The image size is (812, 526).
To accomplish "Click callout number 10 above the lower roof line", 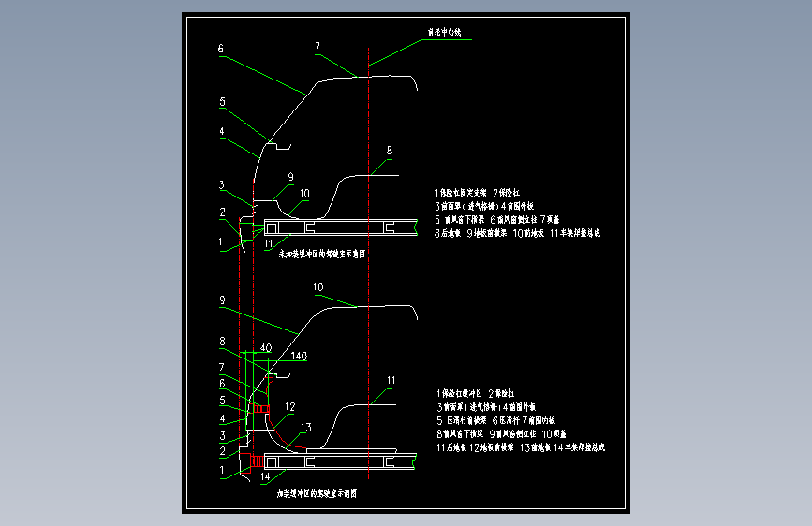I will pos(318,286).
